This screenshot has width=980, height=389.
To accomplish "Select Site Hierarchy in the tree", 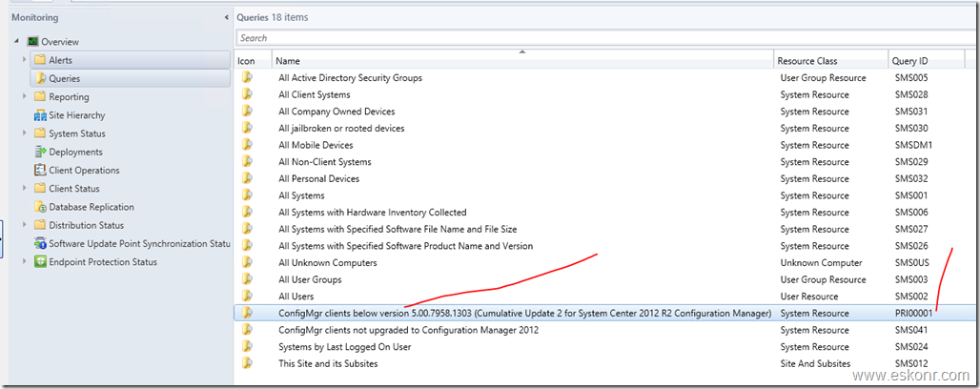I will click(77, 115).
